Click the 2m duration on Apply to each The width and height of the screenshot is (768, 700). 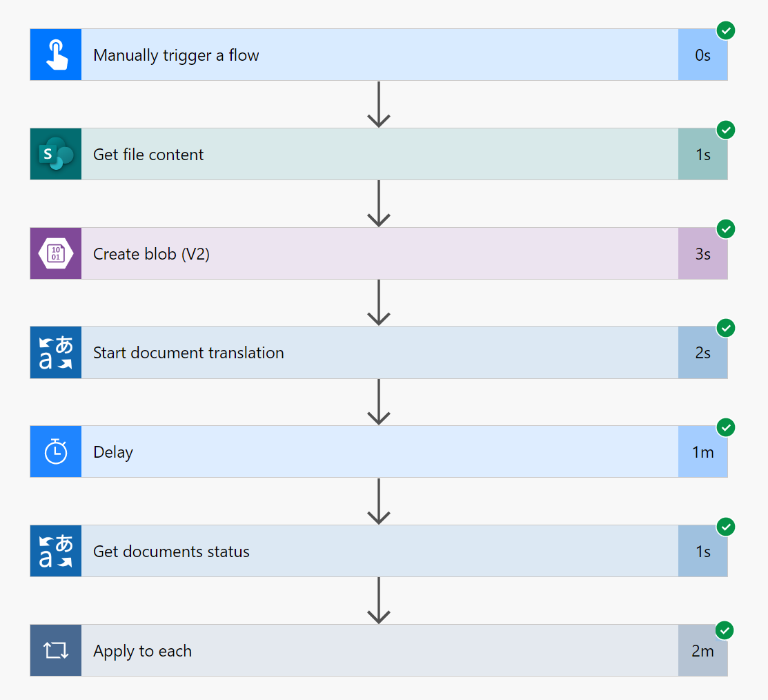[702, 650]
